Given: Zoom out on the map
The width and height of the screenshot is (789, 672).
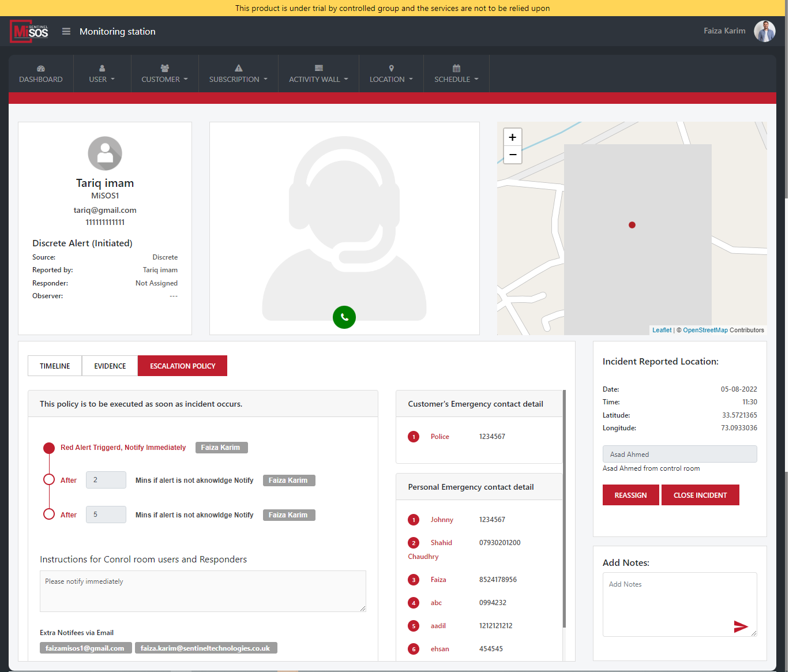Looking at the screenshot, I should [512, 155].
